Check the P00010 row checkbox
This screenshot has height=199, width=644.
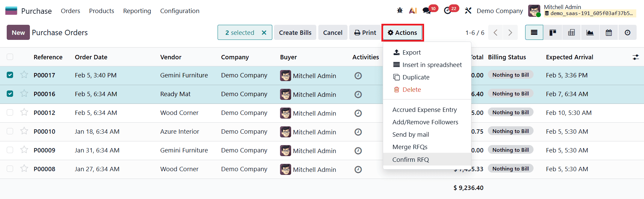pyautogui.click(x=10, y=131)
